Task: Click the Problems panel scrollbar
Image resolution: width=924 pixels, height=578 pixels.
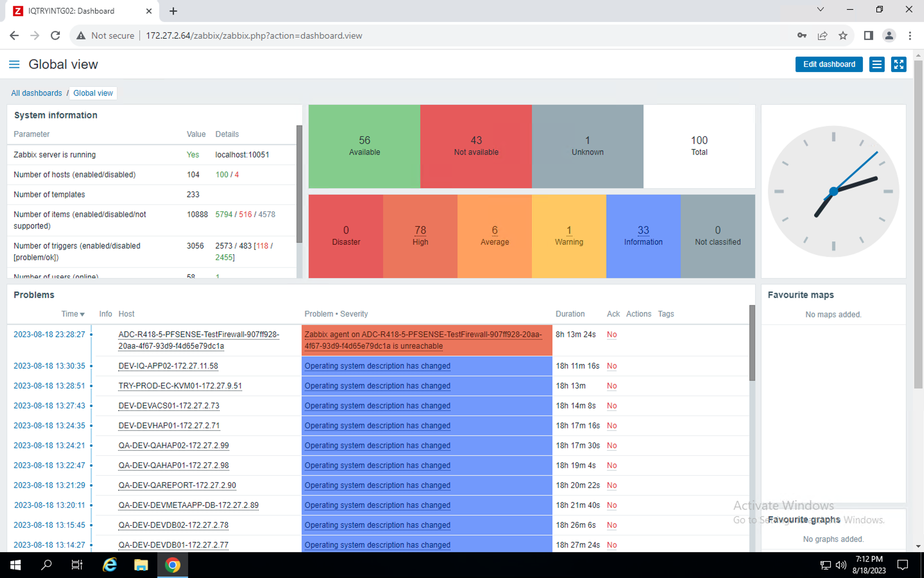Action: tap(752, 343)
